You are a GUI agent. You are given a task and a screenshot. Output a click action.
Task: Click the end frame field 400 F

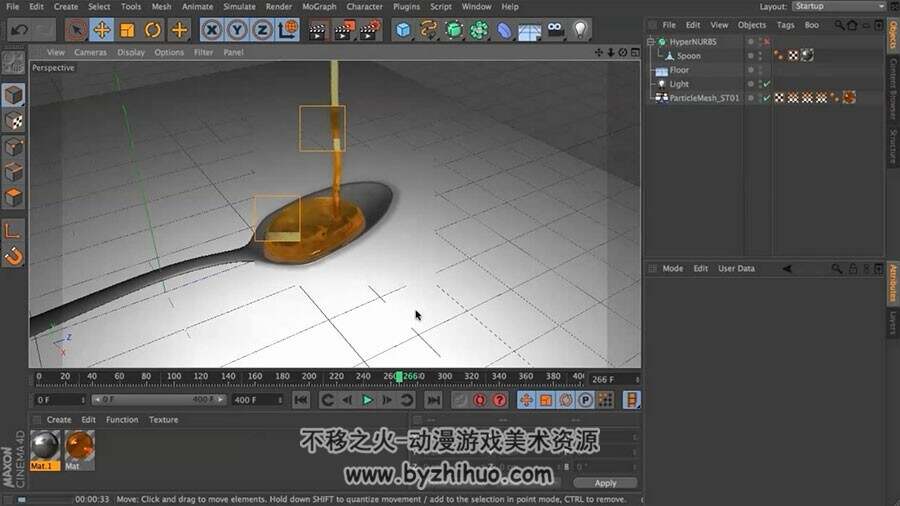click(257, 400)
